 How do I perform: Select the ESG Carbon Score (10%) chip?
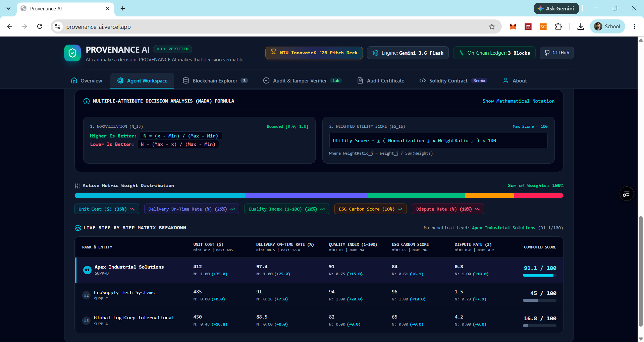[371, 209]
